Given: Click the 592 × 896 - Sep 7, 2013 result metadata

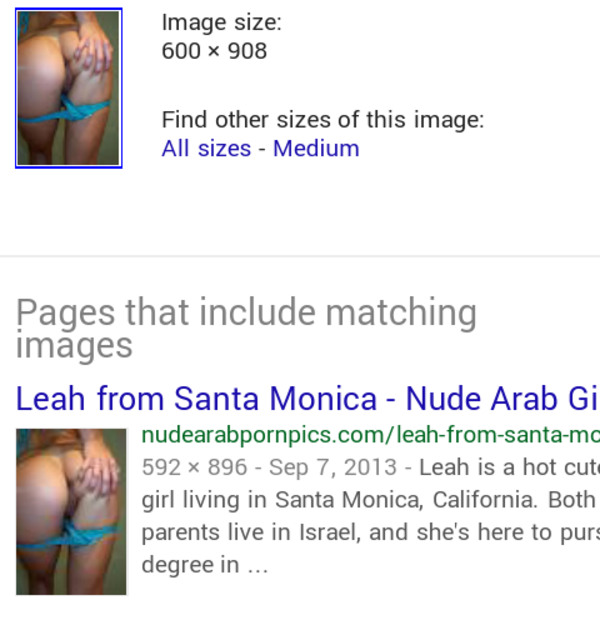Looking at the screenshot, I should (269, 467).
